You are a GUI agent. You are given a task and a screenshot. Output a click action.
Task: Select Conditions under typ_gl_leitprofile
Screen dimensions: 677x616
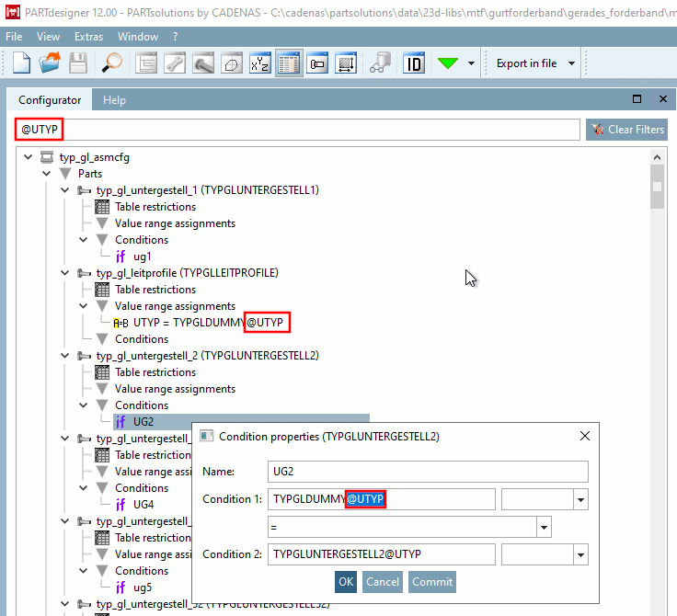pos(142,339)
